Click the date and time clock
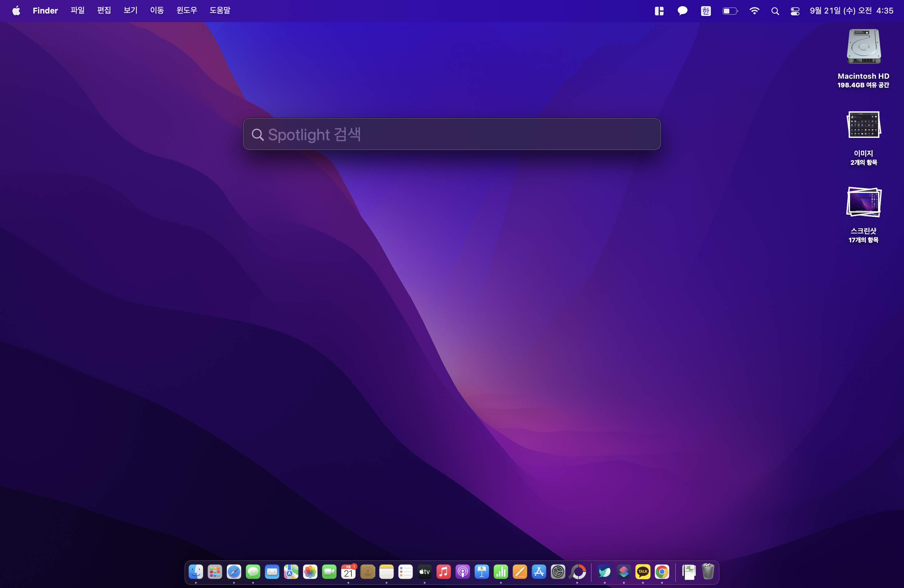 [x=851, y=11]
